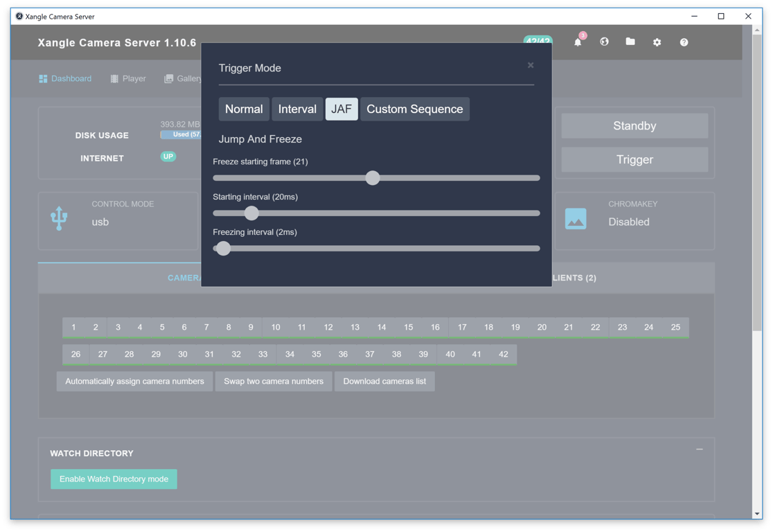This screenshot has width=773, height=532.
Task: Click the USB control mode icon
Action: (x=60, y=219)
